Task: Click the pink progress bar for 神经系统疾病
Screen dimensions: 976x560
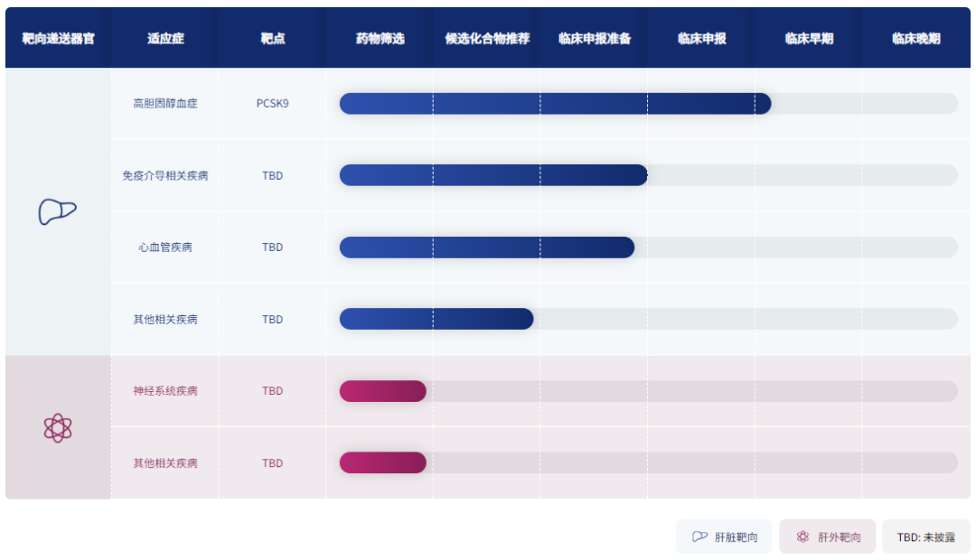Action: pos(382,391)
